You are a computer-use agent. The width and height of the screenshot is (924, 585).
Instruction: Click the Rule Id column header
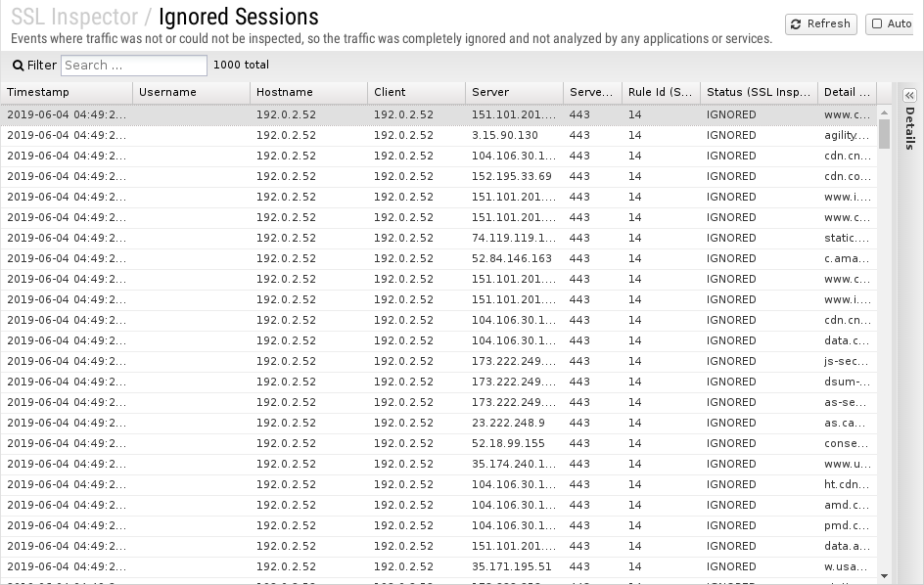(661, 93)
